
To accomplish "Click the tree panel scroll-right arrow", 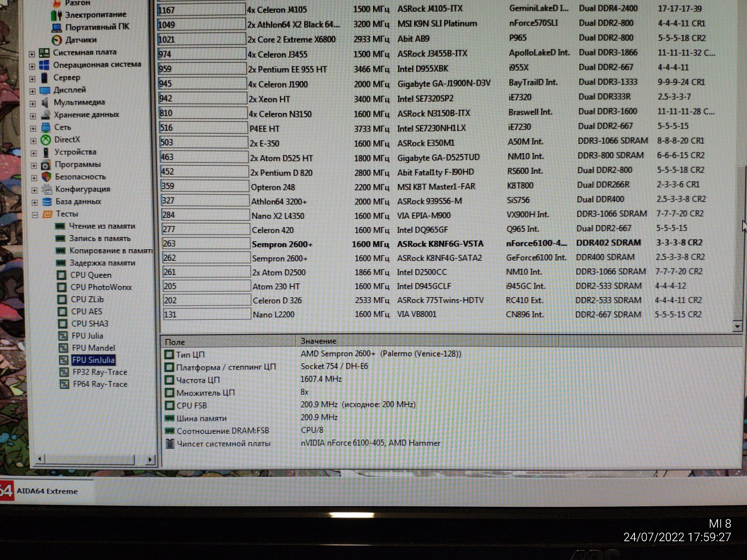I will tap(149, 459).
